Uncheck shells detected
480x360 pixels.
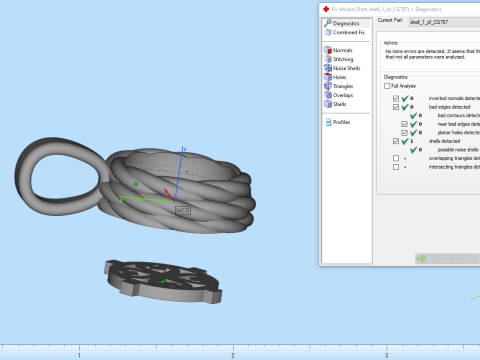pyautogui.click(x=396, y=141)
